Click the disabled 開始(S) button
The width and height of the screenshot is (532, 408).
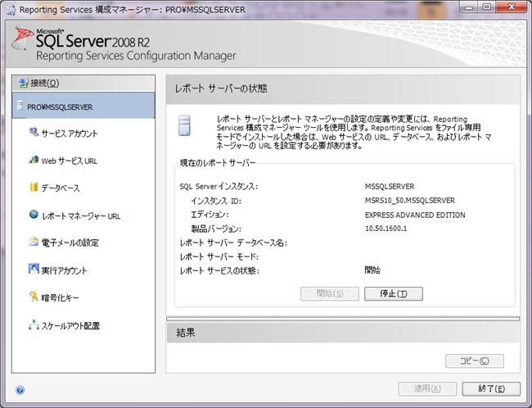[330, 293]
